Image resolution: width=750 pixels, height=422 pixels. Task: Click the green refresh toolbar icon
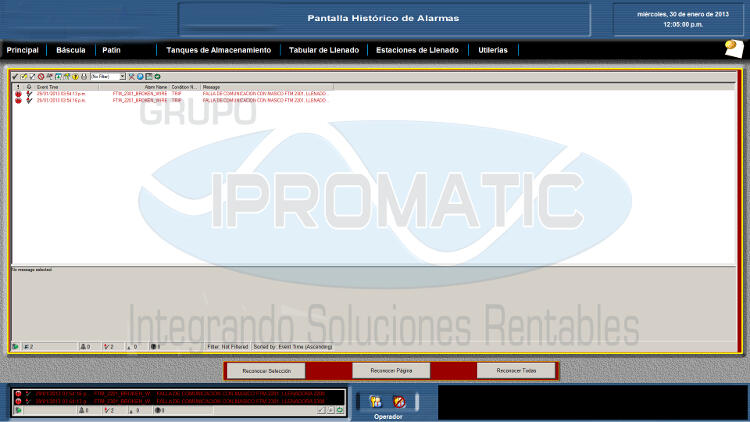tap(157, 77)
